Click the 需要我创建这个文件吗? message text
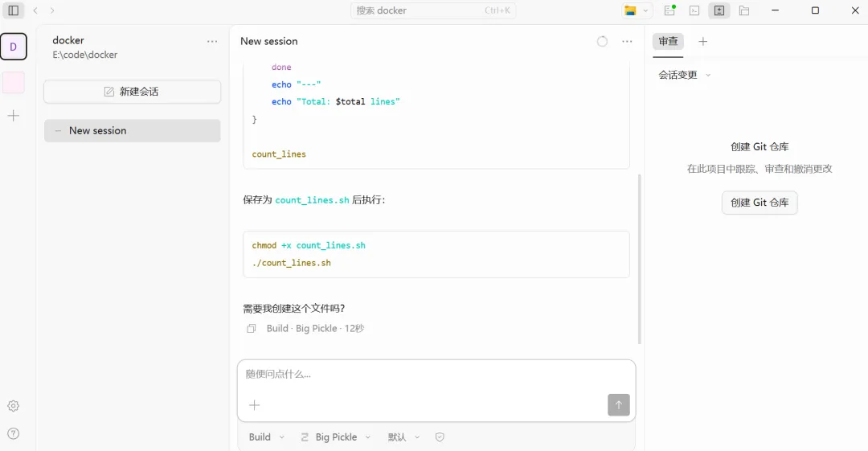868x451 pixels. point(294,309)
